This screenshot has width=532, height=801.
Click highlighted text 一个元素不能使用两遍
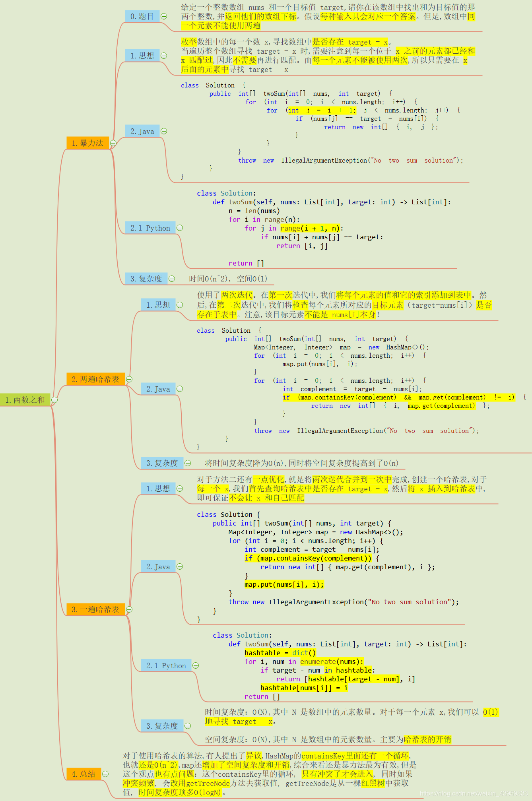tap(221, 25)
